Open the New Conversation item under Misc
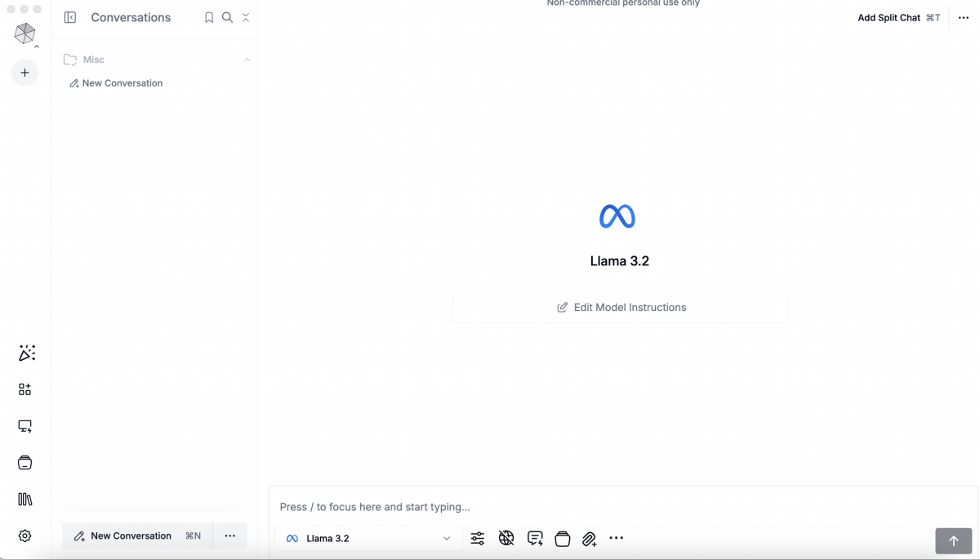The width and height of the screenshot is (980, 560). point(116,83)
